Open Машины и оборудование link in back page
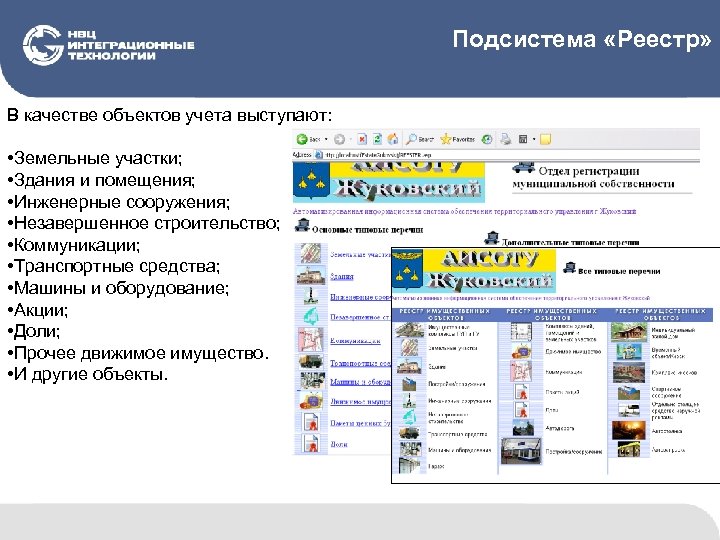Viewport: 720px width, 540px height. pos(360,382)
